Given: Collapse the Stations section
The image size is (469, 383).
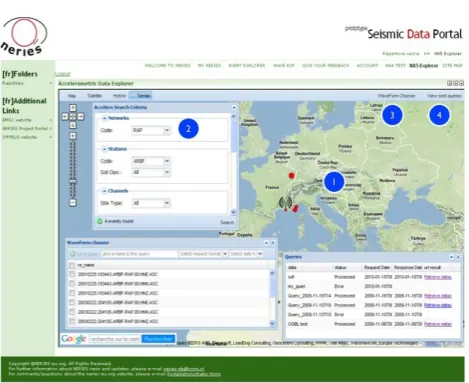Looking at the screenshot, I should pyautogui.click(x=104, y=149).
